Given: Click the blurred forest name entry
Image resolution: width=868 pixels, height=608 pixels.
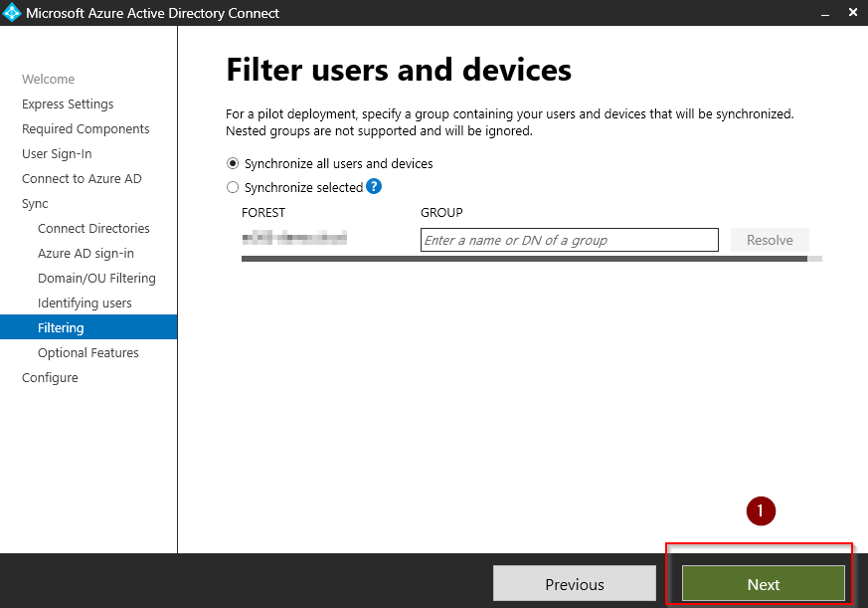Looking at the screenshot, I should pyautogui.click(x=294, y=238).
